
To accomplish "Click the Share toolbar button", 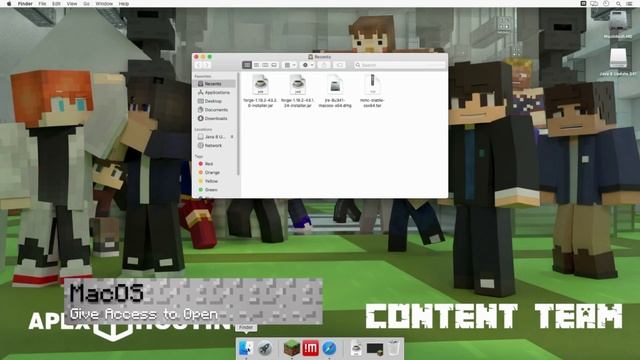I will (x=324, y=65).
